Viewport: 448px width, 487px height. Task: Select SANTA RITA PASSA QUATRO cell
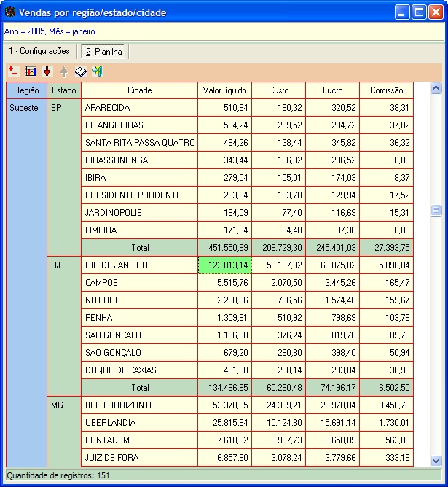click(139, 143)
